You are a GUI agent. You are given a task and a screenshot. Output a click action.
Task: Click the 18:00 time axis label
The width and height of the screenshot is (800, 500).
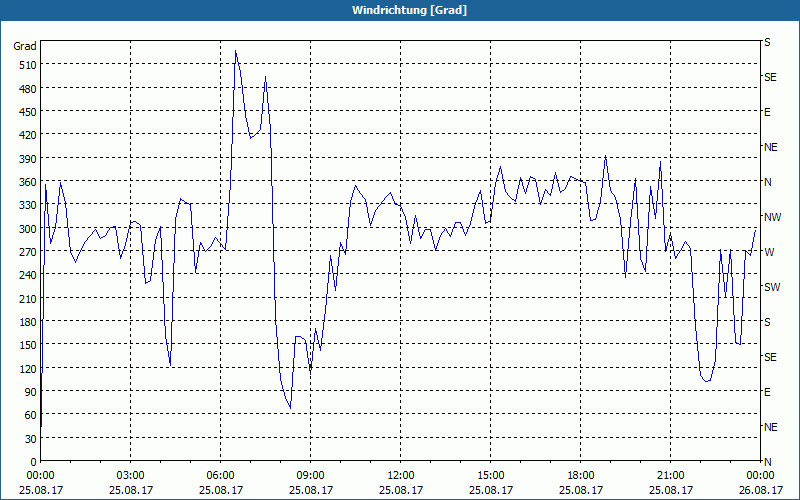click(581, 476)
